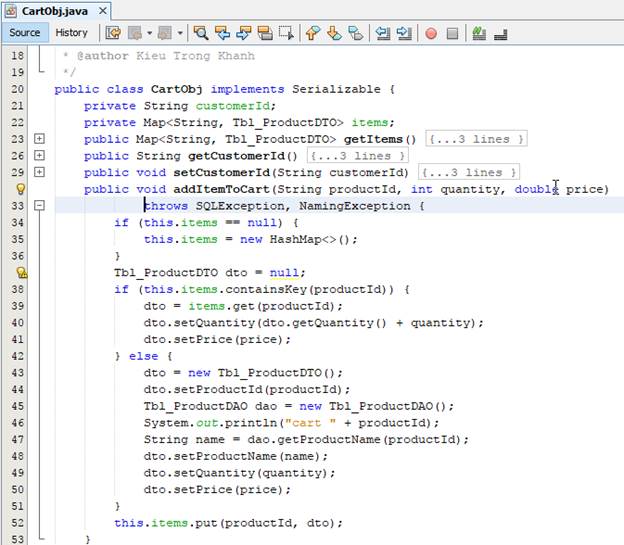Click the navigate Forward toolbar icon

(165, 33)
